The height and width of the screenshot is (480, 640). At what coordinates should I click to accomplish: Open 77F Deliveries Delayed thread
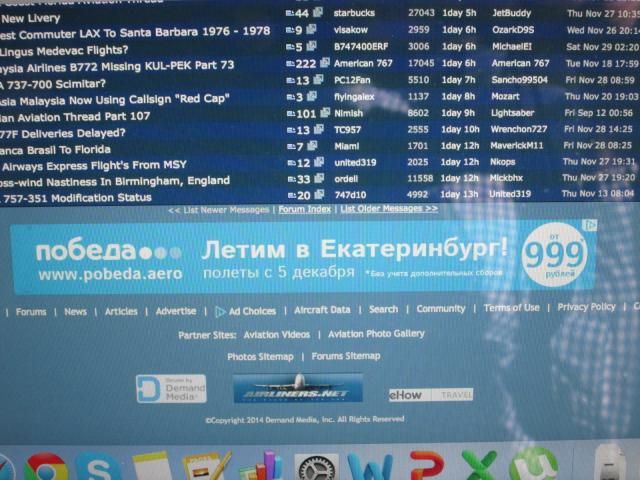63,133
